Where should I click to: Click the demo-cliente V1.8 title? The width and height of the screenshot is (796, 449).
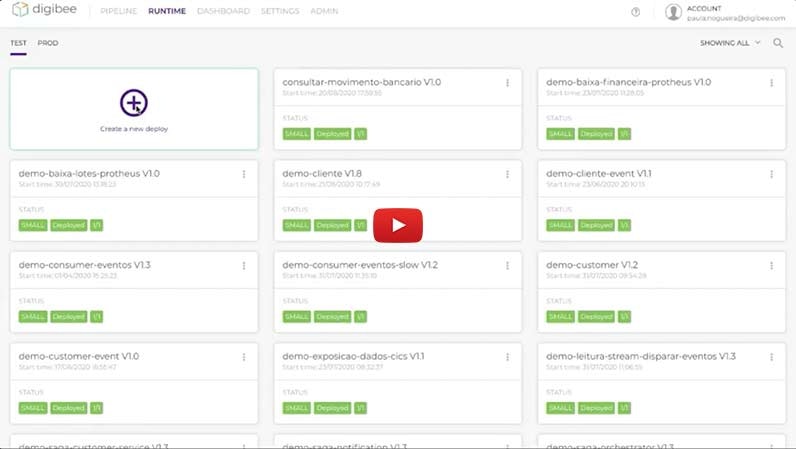322,174
